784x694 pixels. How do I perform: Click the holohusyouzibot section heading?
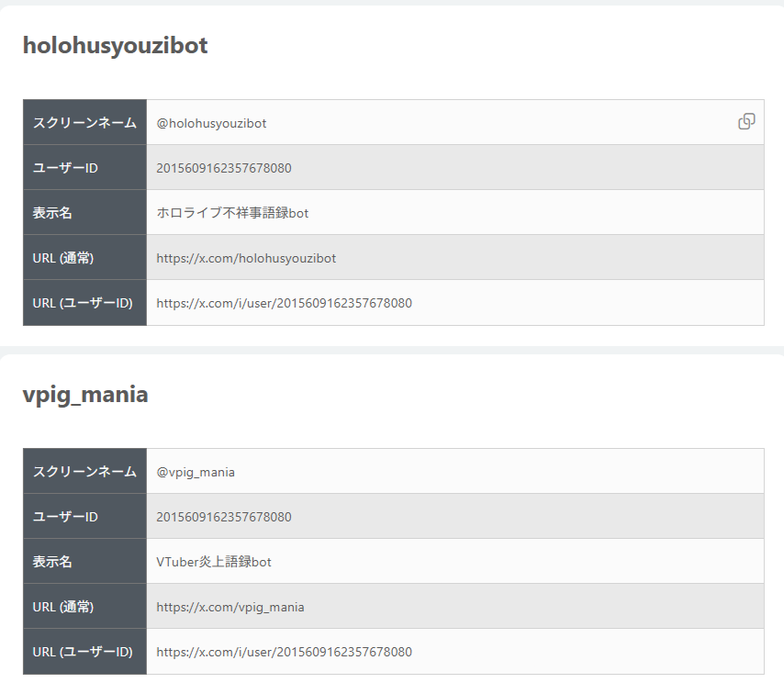[116, 45]
